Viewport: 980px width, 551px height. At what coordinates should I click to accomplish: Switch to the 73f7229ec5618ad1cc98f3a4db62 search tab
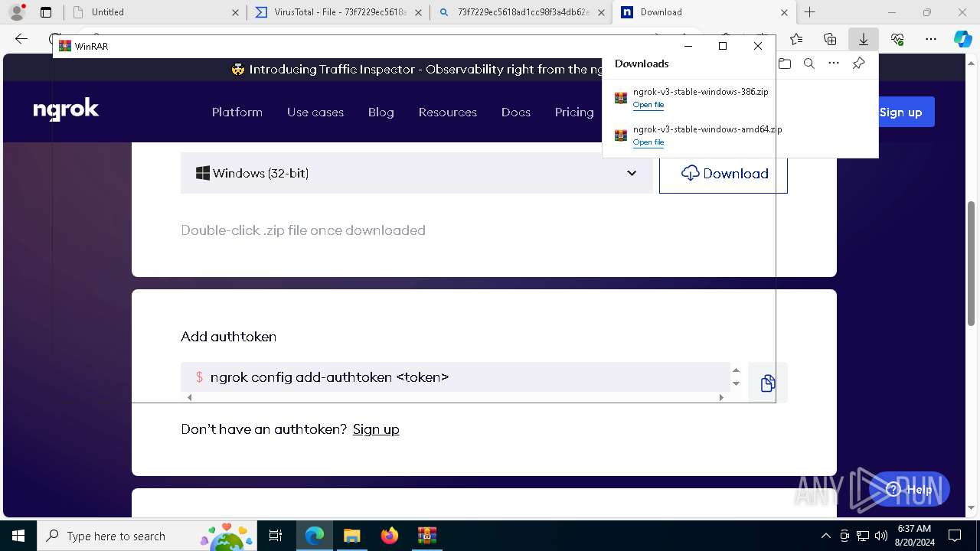pos(521,12)
